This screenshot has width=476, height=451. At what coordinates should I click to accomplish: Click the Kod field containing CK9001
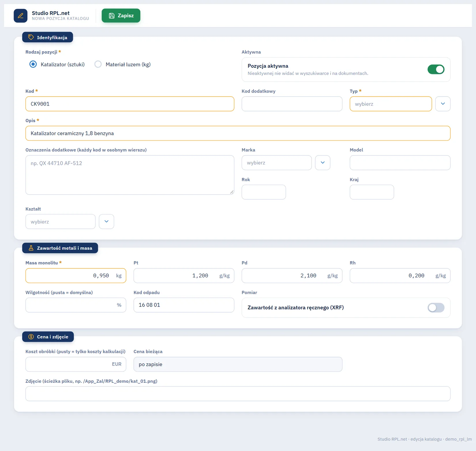pyautogui.click(x=130, y=104)
